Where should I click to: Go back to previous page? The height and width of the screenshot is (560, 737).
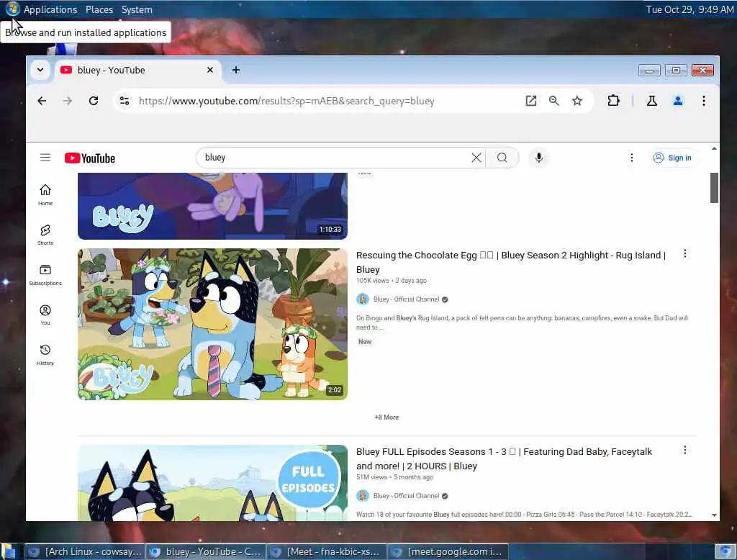[x=42, y=101]
